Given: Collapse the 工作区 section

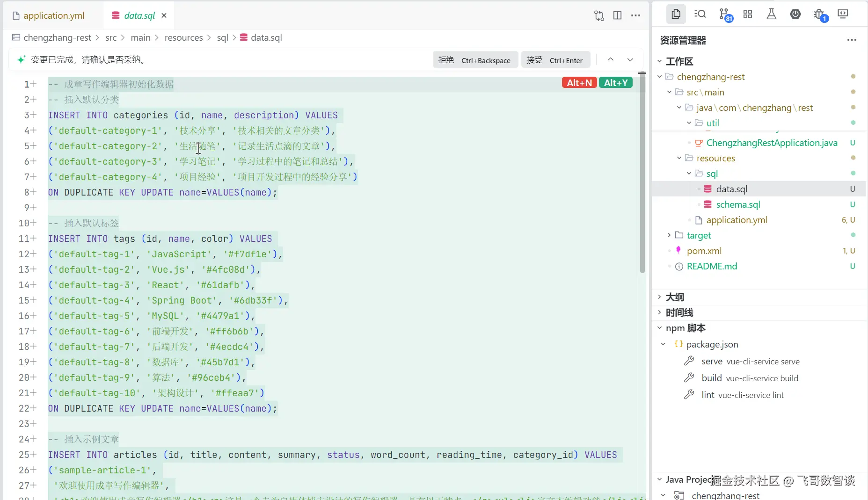Looking at the screenshot, I should coord(660,61).
